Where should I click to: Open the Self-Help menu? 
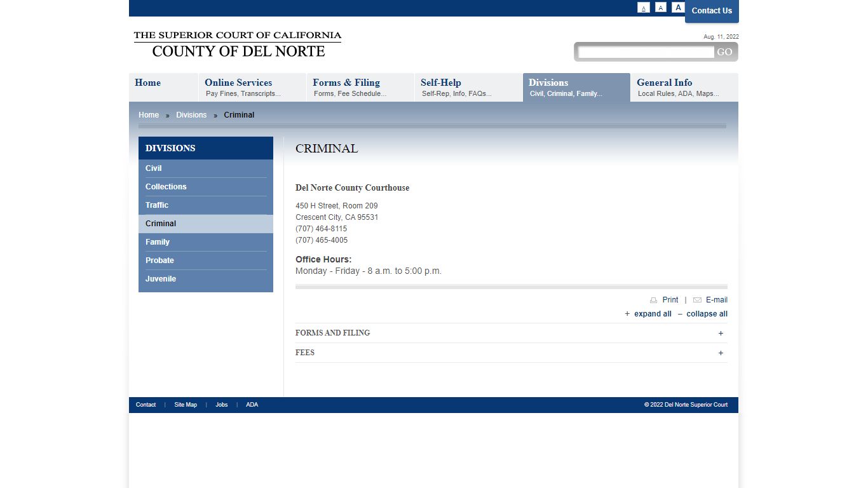tap(468, 88)
